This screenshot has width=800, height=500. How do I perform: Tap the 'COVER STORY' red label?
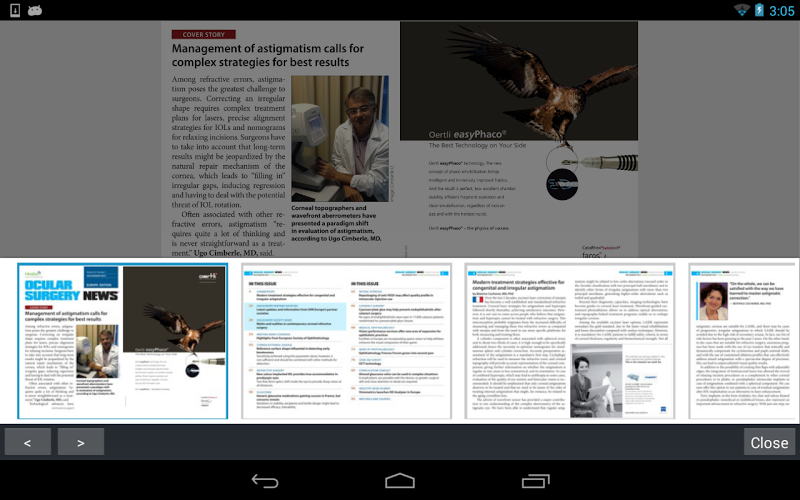point(204,34)
